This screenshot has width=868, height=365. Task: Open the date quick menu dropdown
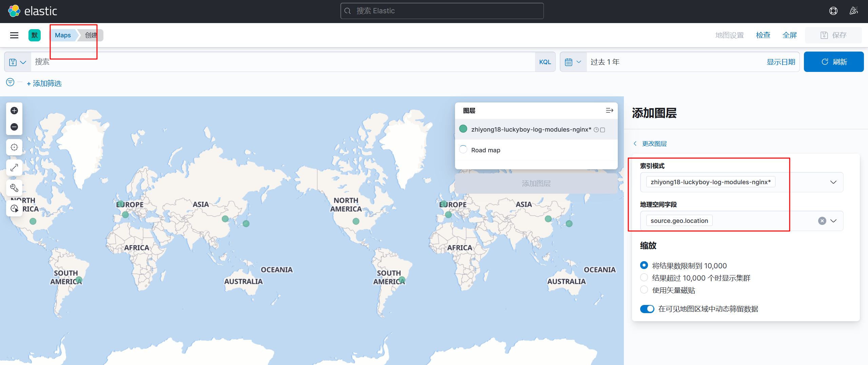pyautogui.click(x=573, y=62)
